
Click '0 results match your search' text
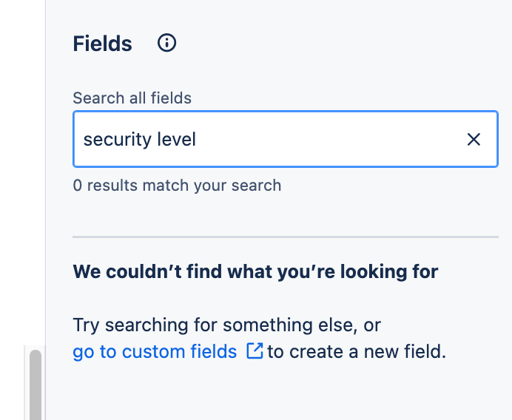click(177, 185)
